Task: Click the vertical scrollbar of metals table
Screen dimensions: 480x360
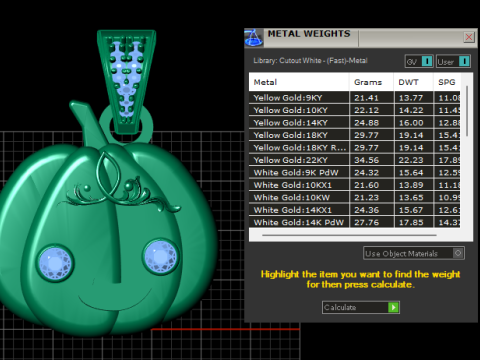Action: pos(467,111)
